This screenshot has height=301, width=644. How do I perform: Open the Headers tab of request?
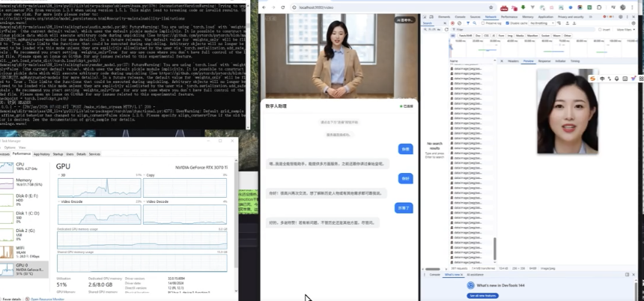click(x=513, y=61)
